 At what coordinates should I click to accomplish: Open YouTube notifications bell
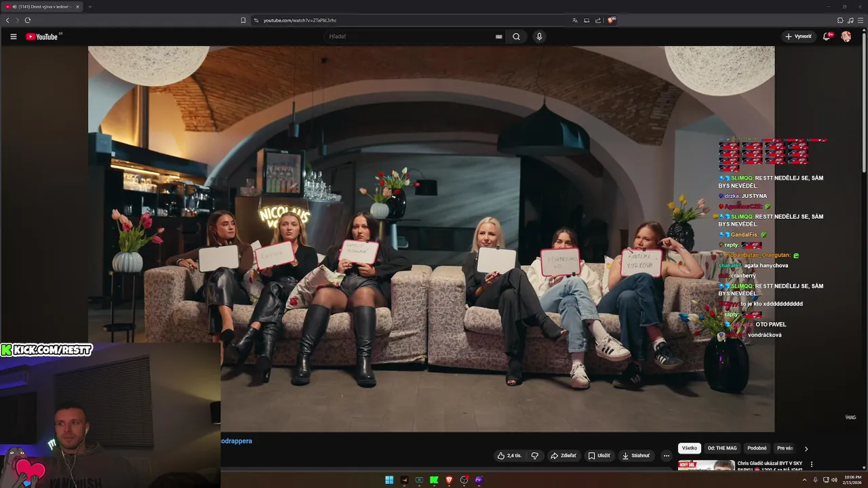[827, 37]
